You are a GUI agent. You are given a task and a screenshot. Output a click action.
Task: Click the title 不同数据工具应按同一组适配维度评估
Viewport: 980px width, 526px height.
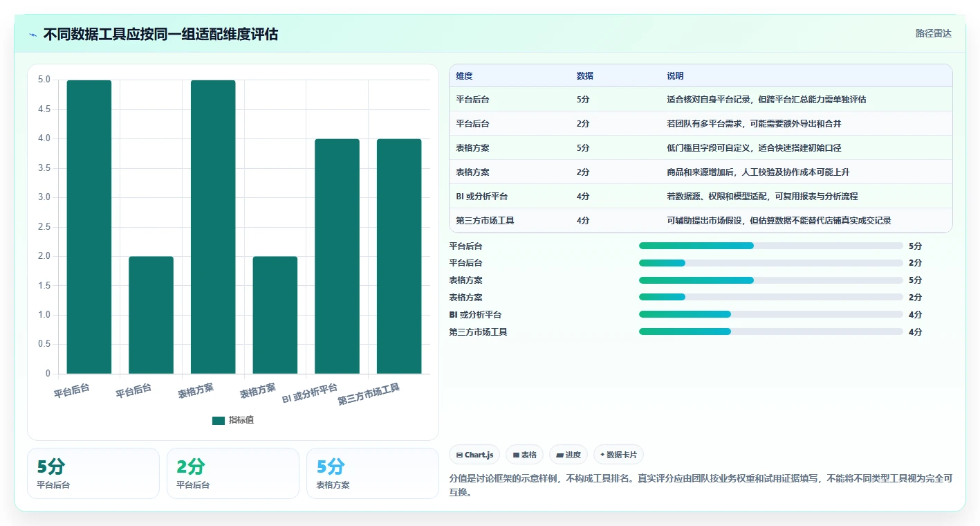[160, 35]
